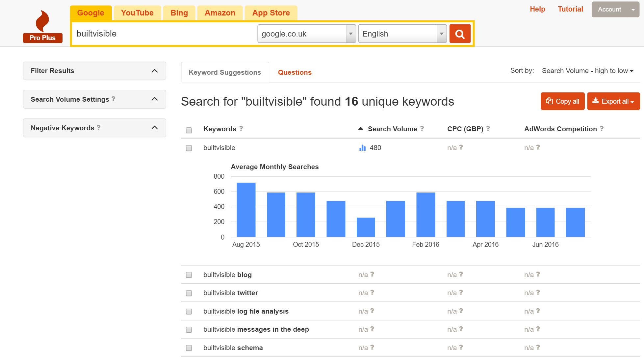Click the Pro Plus flame logo
644x358 pixels.
click(x=42, y=26)
